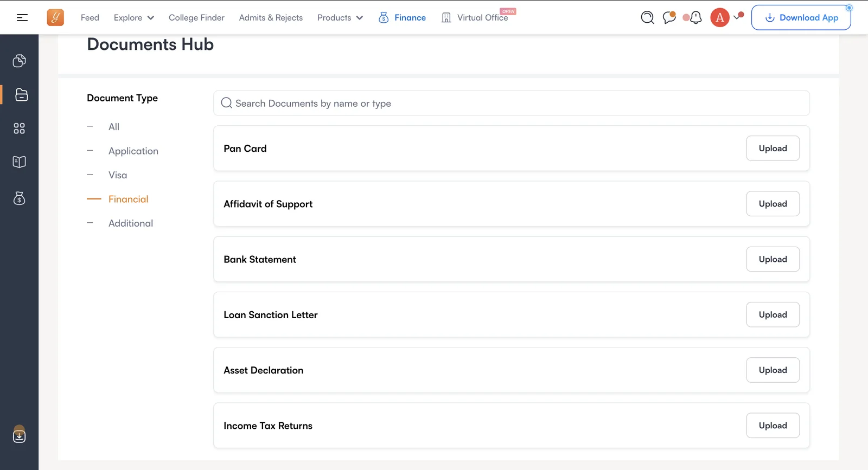Viewport: 868px width, 470px height.
Task: Click the Bank Statement row title
Action: 260,259
